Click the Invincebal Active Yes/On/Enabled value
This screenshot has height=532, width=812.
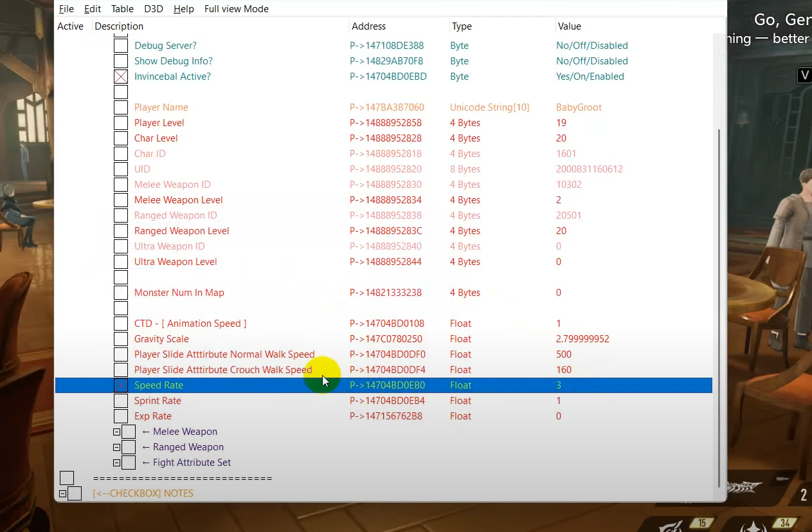(x=590, y=77)
